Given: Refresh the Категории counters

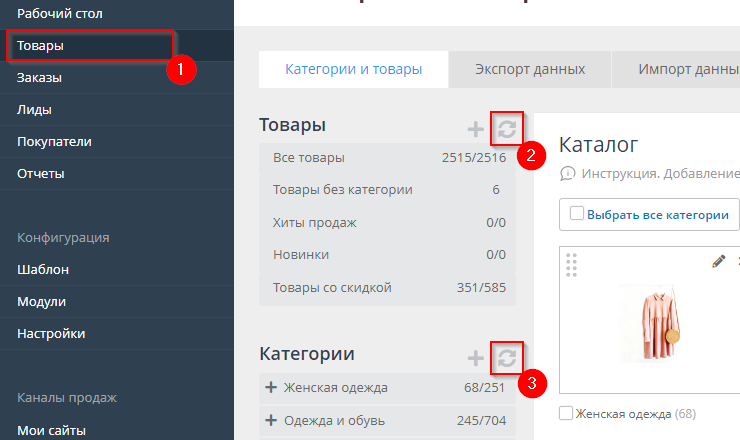Looking at the screenshot, I should coord(507,357).
